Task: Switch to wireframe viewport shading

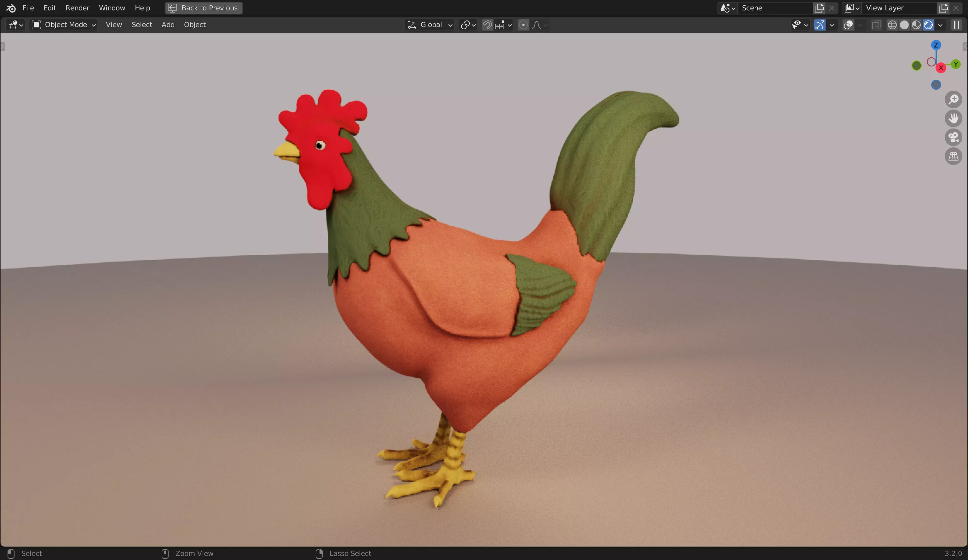Action: 892,25
